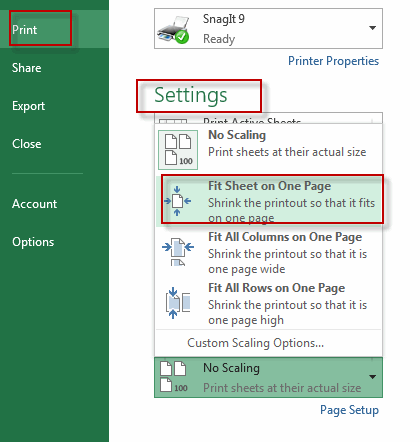Click the Fit All Rows icon
420x442 pixels.
pyautogui.click(x=178, y=303)
